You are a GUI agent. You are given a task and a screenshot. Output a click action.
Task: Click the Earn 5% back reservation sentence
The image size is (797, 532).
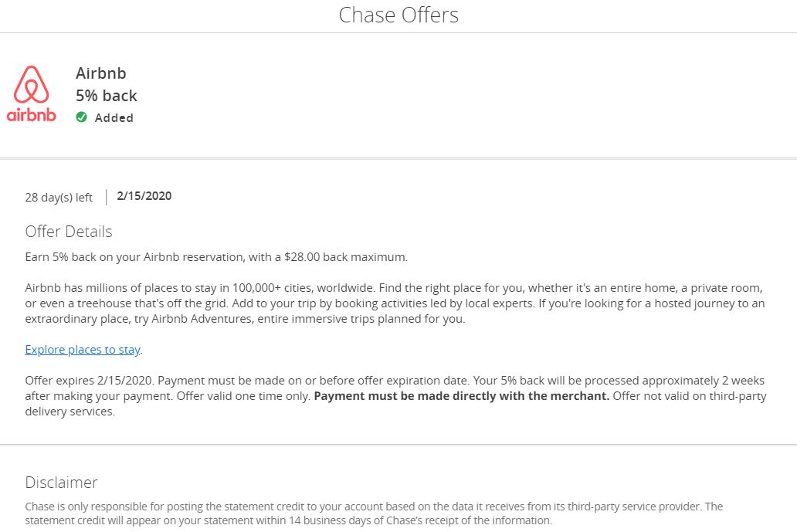pyautogui.click(x=216, y=256)
